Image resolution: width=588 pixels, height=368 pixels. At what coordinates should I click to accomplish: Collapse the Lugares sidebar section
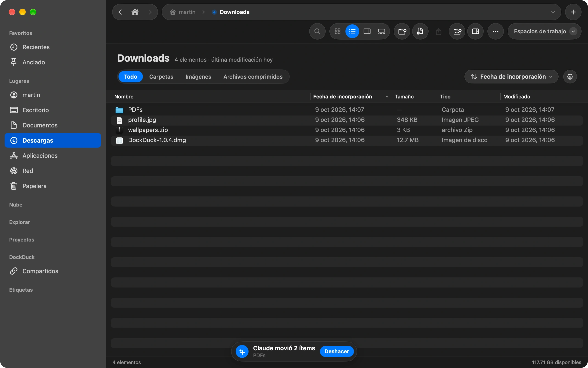pos(19,81)
